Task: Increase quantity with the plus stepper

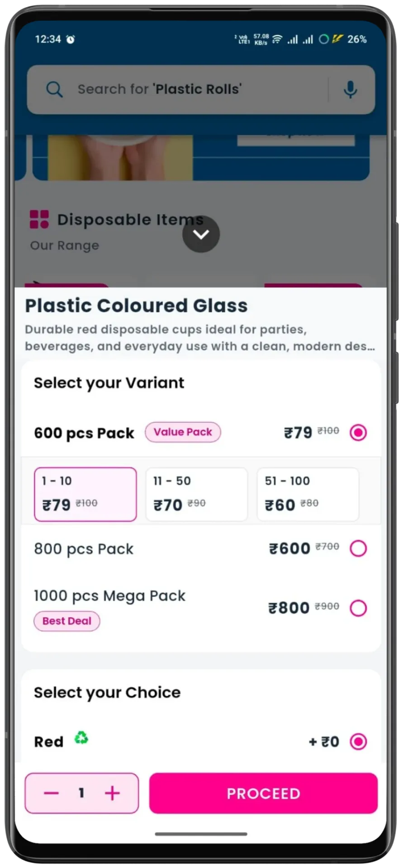Action: pos(113,793)
